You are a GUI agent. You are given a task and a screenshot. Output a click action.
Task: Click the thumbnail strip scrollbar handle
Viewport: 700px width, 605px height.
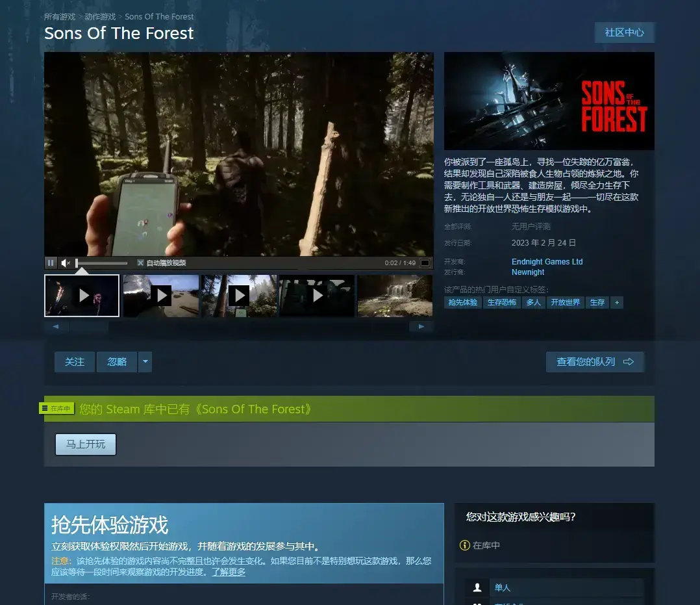(89, 327)
